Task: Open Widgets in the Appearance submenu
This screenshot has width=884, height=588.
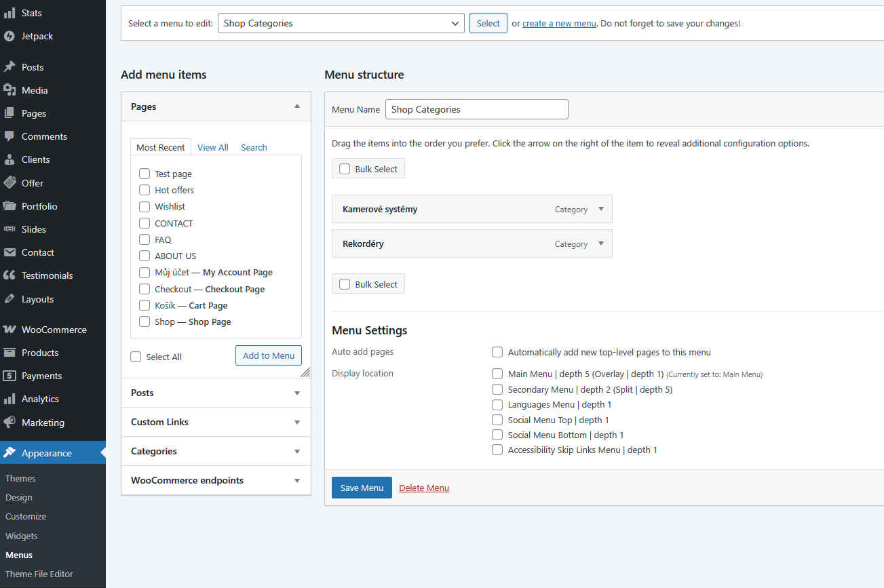Action: point(22,536)
